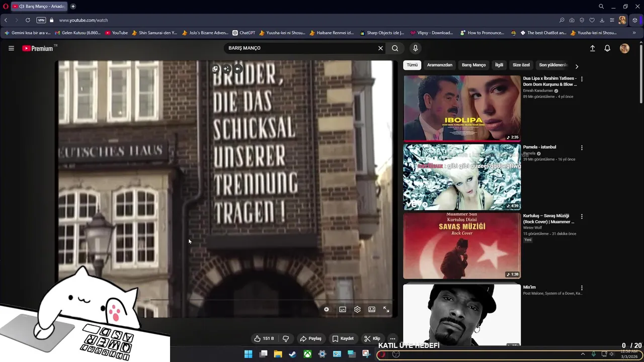Click the Paylaş share button
644x362 pixels.
click(x=310, y=338)
